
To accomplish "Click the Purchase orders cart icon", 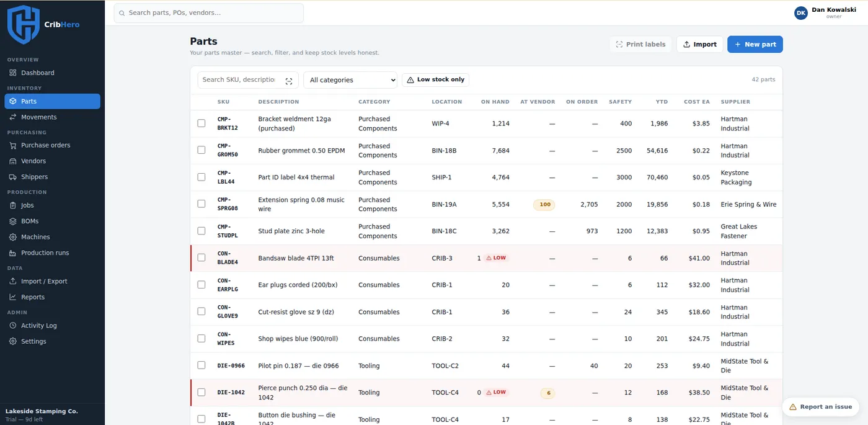I will point(13,145).
